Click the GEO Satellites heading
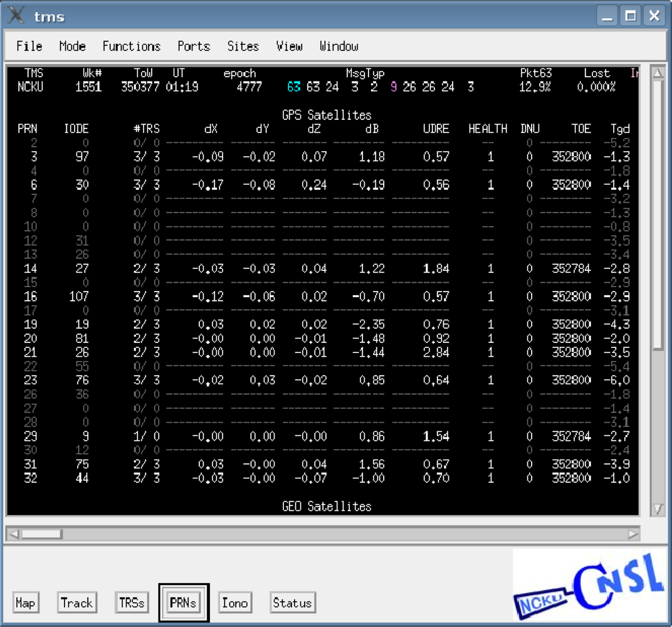Screen dimensions: 672x627 click(x=327, y=506)
